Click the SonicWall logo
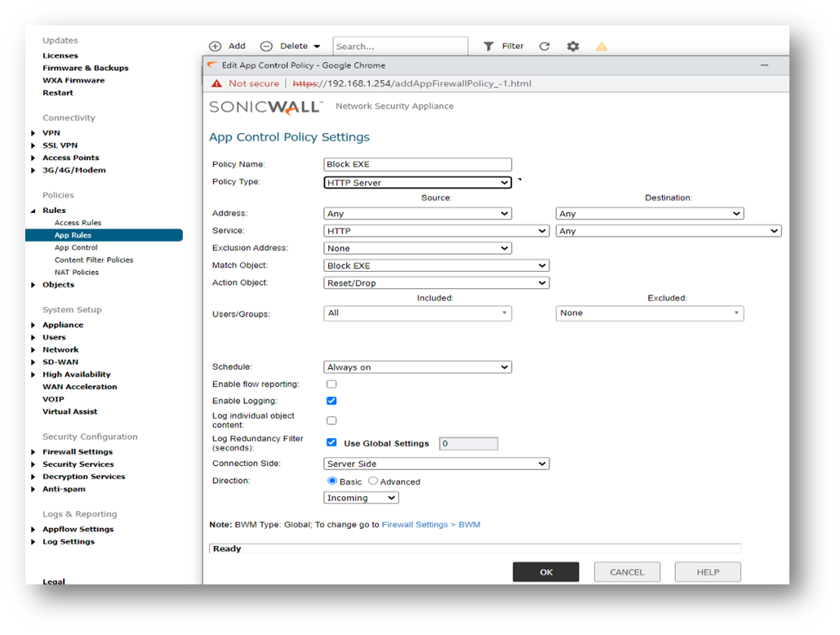 click(266, 107)
